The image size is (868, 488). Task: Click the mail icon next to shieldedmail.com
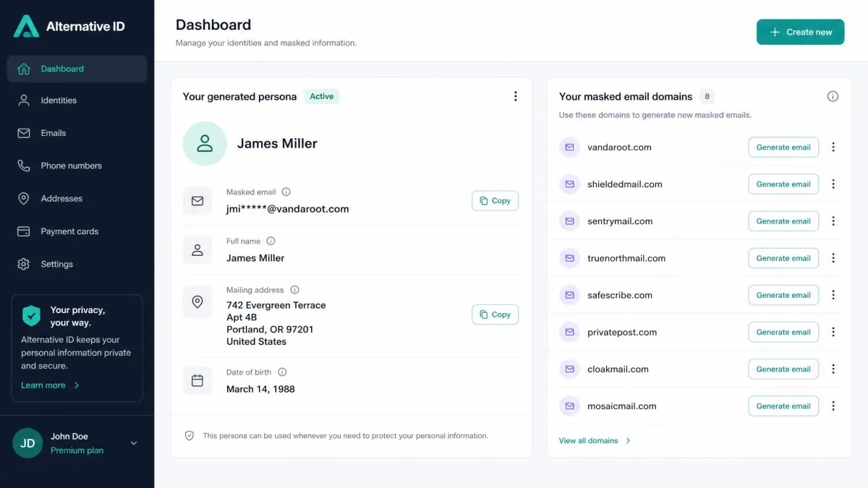(570, 184)
